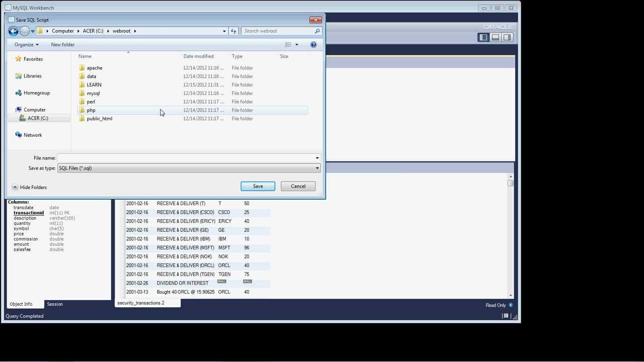Image resolution: width=644 pixels, height=362 pixels.
Task: Toggle right sidebar panel in MySQL Workbench
Action: [x=507, y=37]
